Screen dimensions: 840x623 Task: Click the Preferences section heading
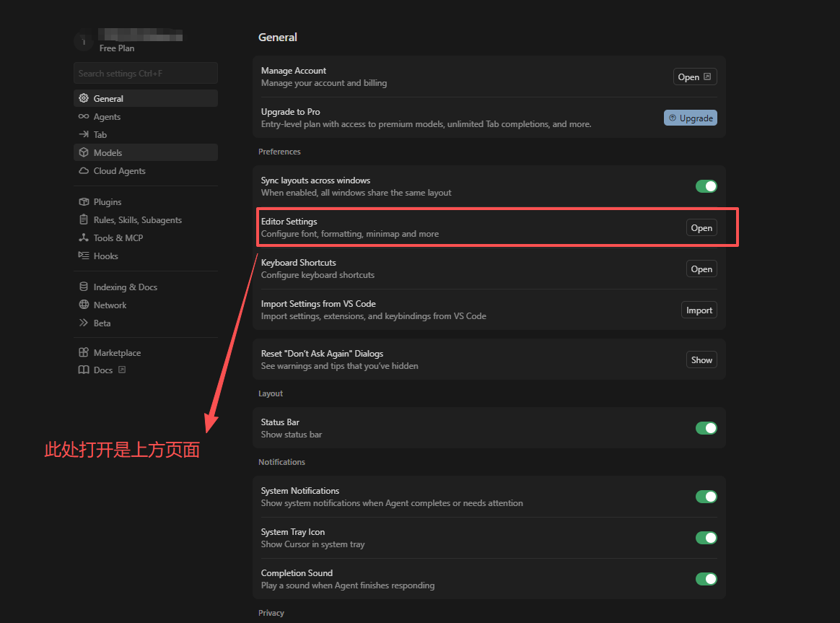(279, 152)
